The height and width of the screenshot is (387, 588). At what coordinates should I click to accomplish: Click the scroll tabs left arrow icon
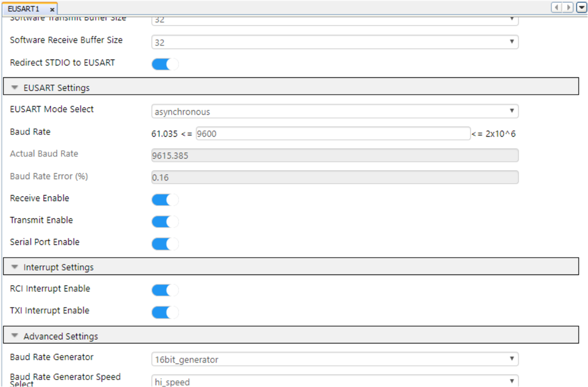pyautogui.click(x=556, y=7)
